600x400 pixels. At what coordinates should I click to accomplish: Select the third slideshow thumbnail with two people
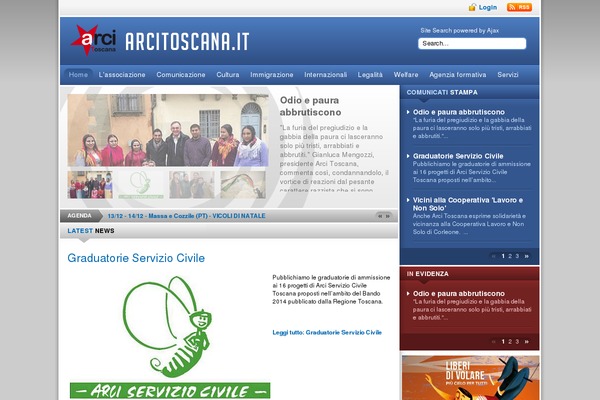click(192, 184)
